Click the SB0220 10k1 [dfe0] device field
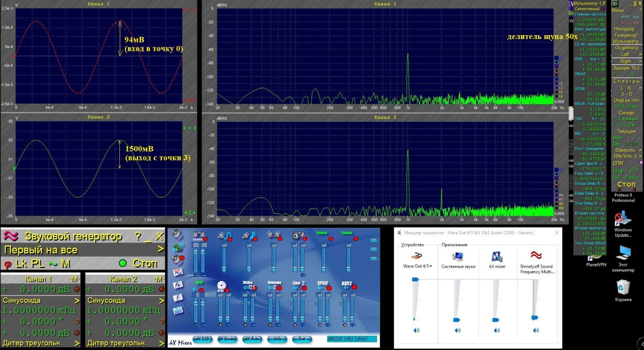 tap(352, 339)
